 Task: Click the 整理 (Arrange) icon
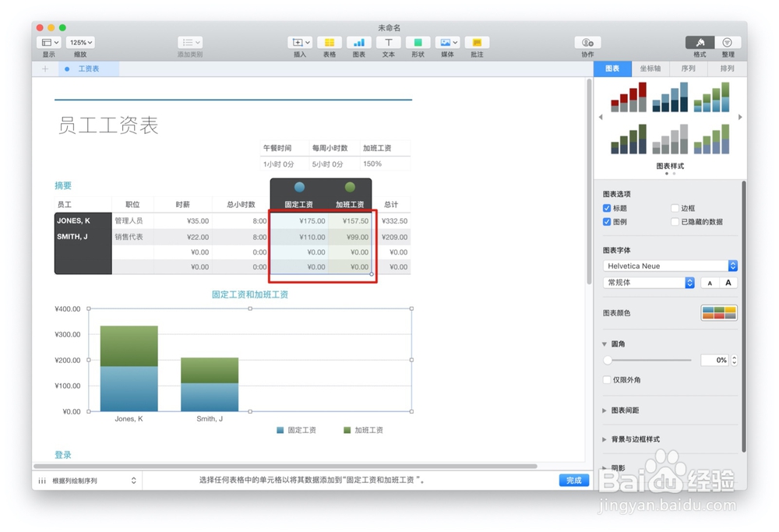pyautogui.click(x=726, y=43)
